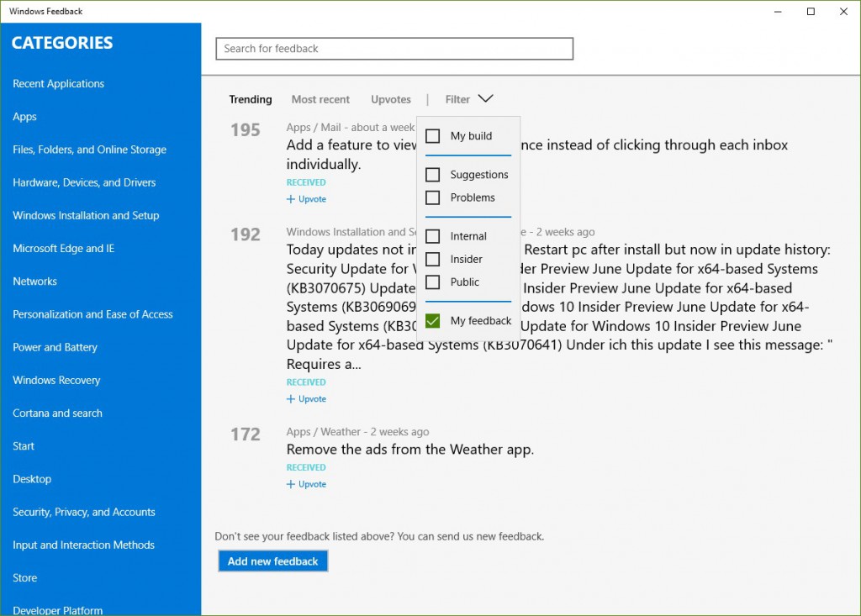The image size is (861, 616).
Task: Focus the Search for feedback field
Action: click(394, 49)
